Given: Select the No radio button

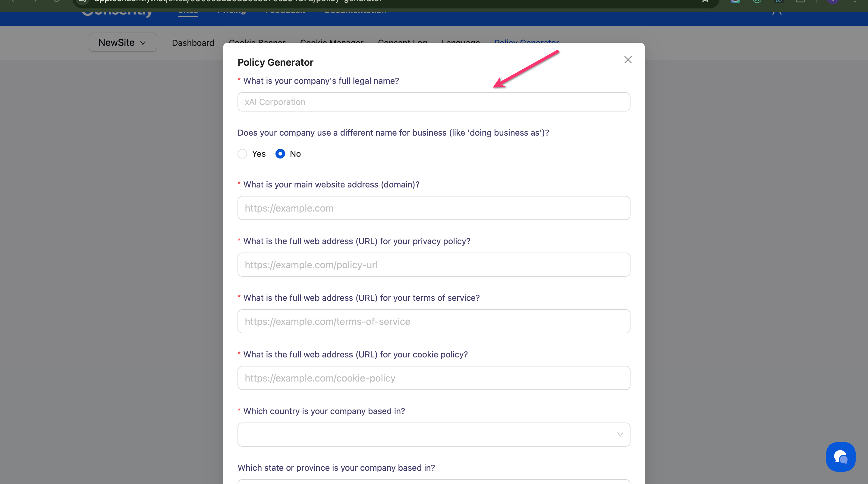Looking at the screenshot, I should (x=280, y=154).
